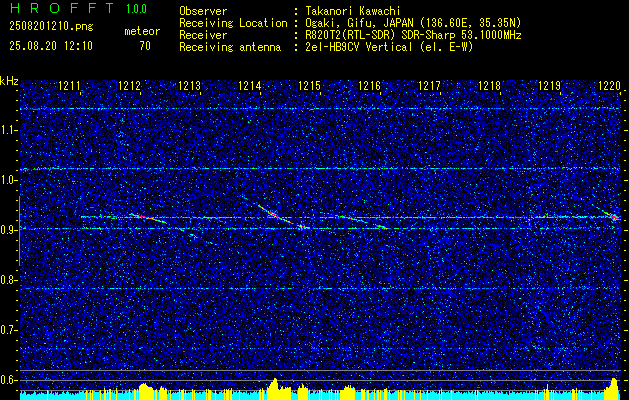Image resolution: width=629 pixels, height=400 pixels.
Task: Click the yellow intensity peak below 1212
Action: coord(147,391)
